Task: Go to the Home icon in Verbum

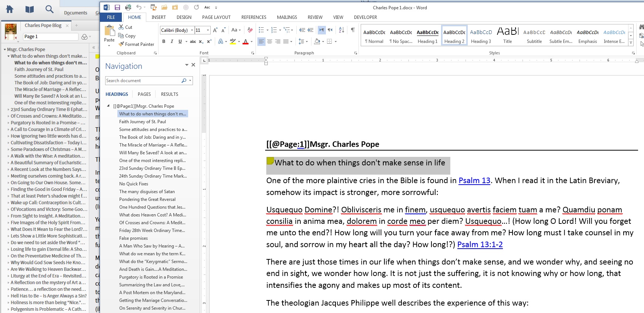Action: 10,9
